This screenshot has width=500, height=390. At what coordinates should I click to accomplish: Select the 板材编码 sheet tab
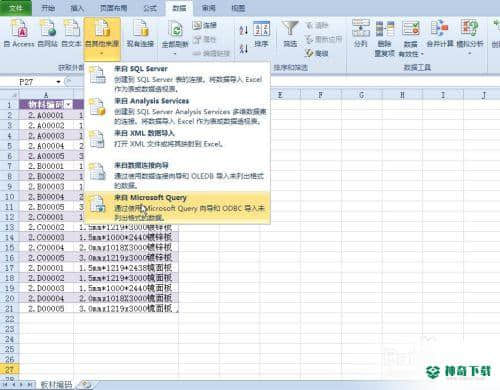pos(56,385)
